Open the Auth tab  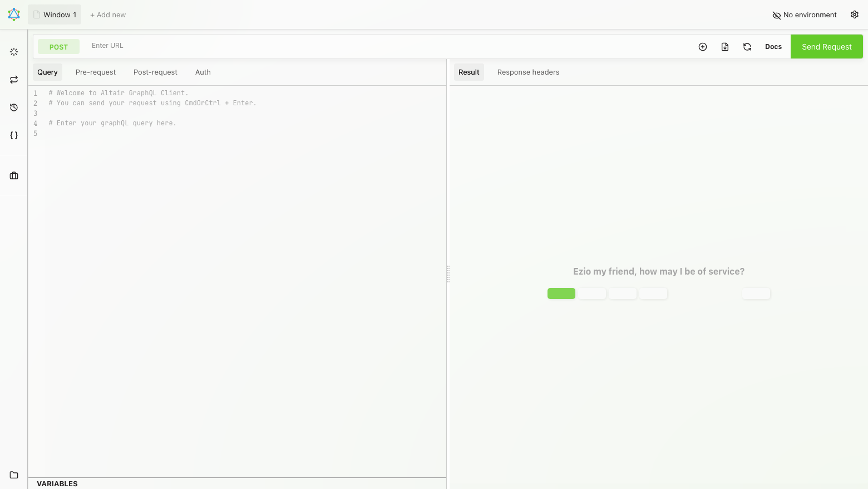(203, 72)
